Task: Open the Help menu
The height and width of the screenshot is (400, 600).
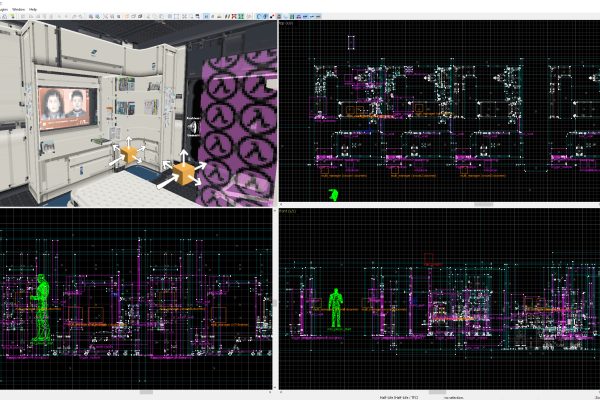Action: [33, 9]
